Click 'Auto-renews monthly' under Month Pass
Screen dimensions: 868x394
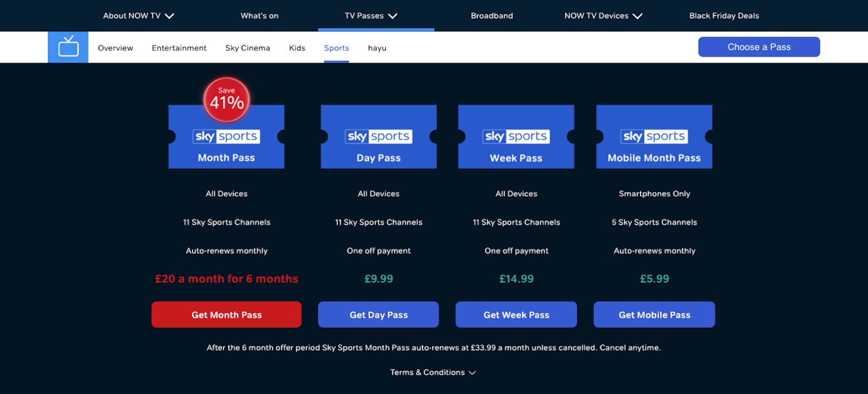click(227, 251)
